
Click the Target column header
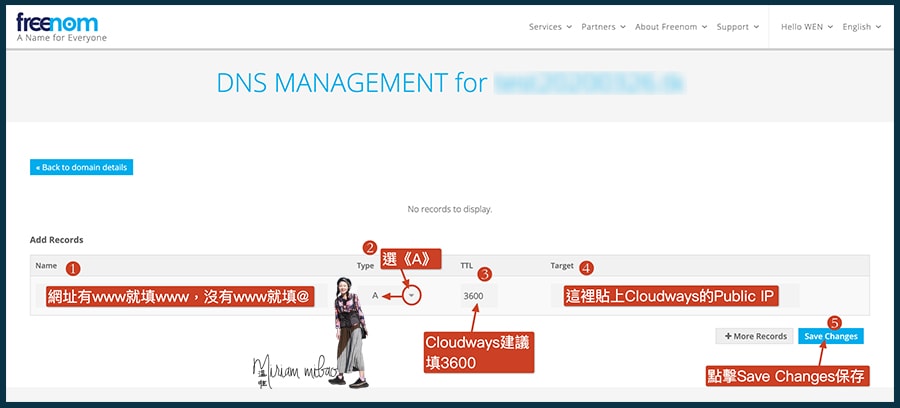pos(562,266)
